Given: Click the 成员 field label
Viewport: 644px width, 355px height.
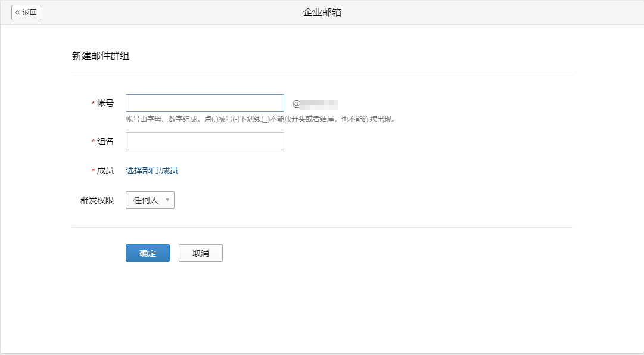Looking at the screenshot, I should pyautogui.click(x=106, y=170).
